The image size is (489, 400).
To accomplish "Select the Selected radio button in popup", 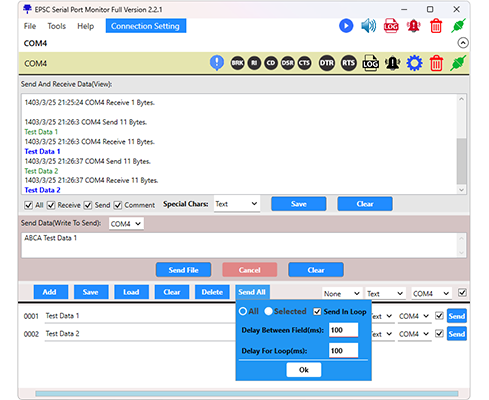I will tap(268, 311).
